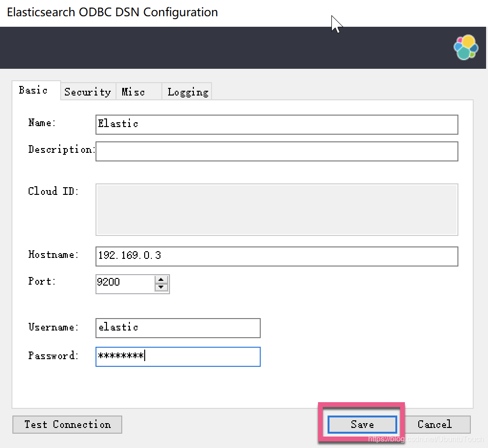Click the window title bar text
Viewport: 488px width, 448px height.
click(113, 12)
